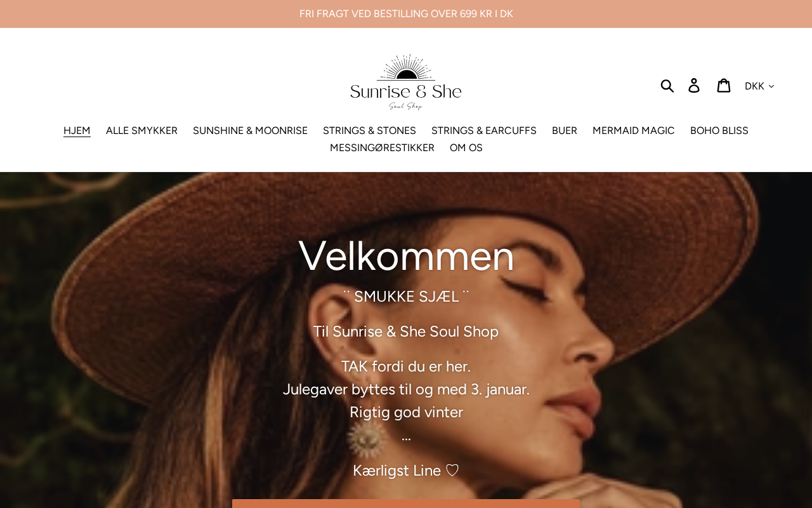
Task: Open the HJEM menu item
Action: (x=77, y=130)
